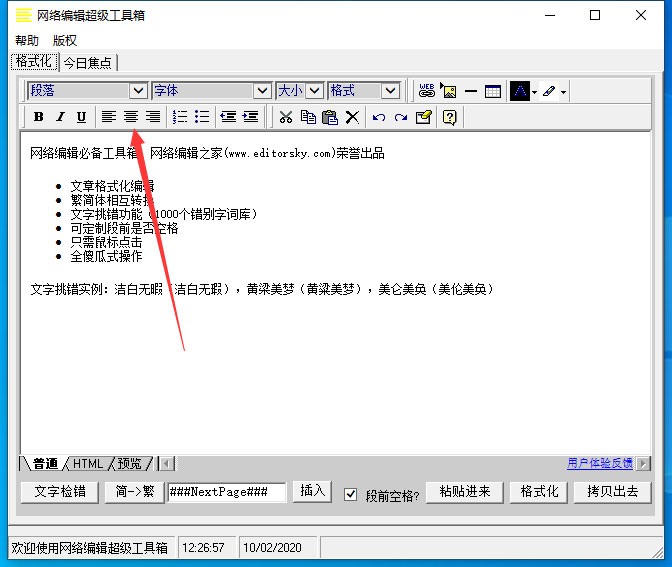This screenshot has height=567, width=672.
Task: Expand the 大小 size dropdown
Action: [314, 91]
